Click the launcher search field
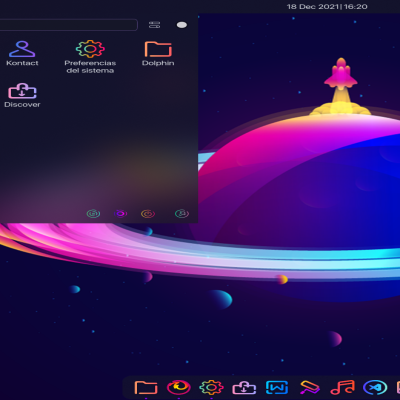400x400 pixels. point(68,25)
